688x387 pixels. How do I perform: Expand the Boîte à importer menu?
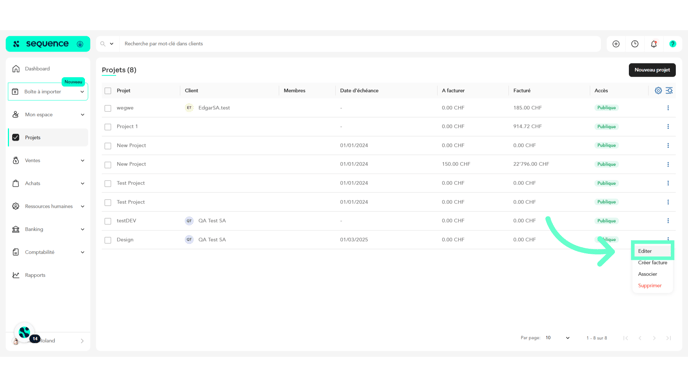(82, 92)
